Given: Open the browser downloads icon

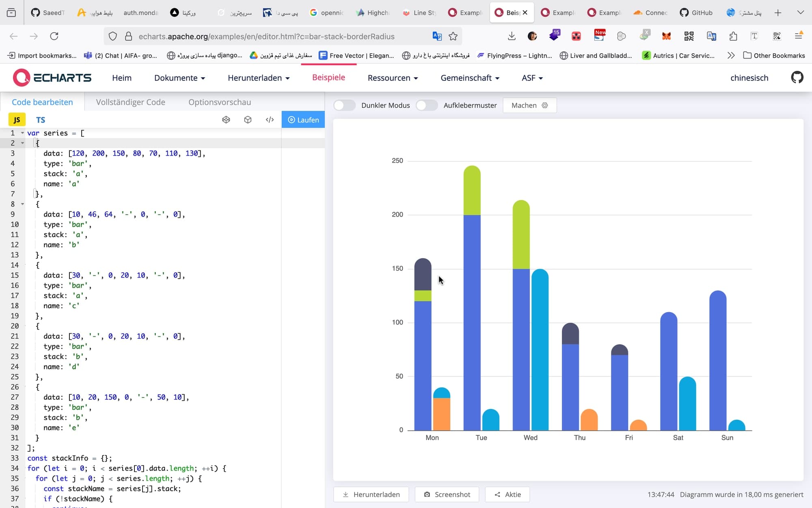Looking at the screenshot, I should (512, 36).
